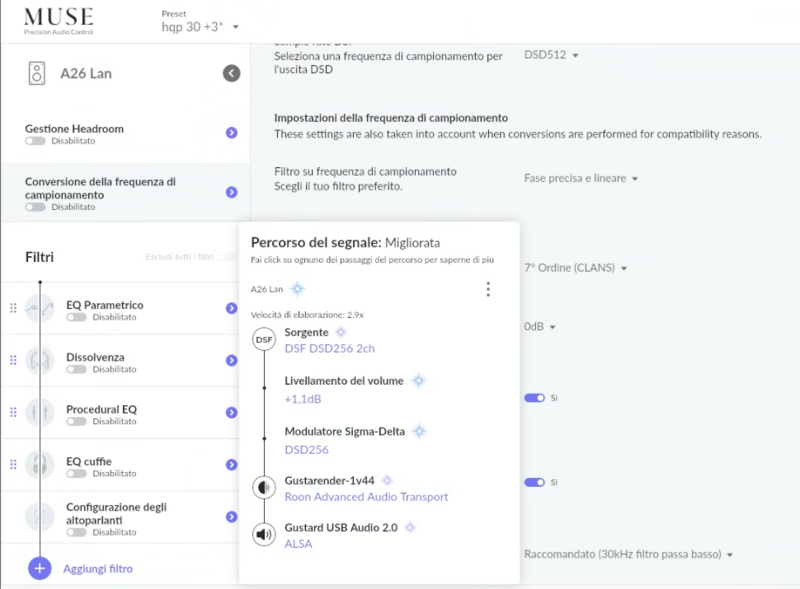Toggle the first Sì switch on
Image resolution: width=800 pixels, height=589 pixels.
click(x=533, y=397)
